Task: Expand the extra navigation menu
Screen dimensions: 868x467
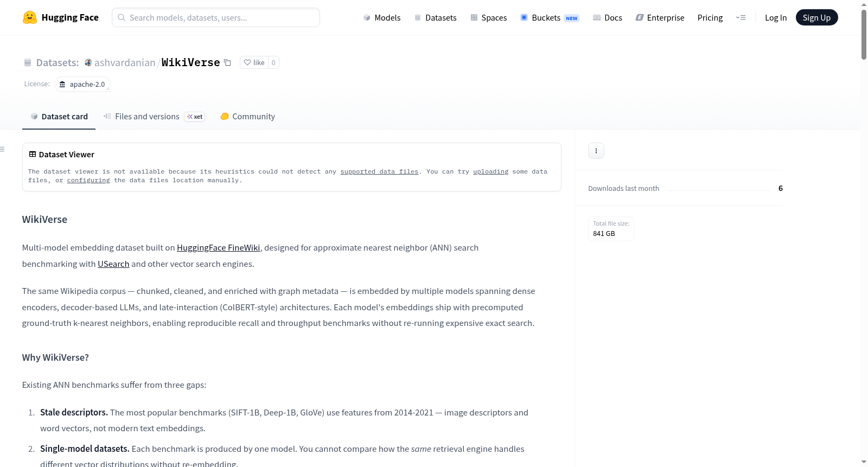Action: 741,17
